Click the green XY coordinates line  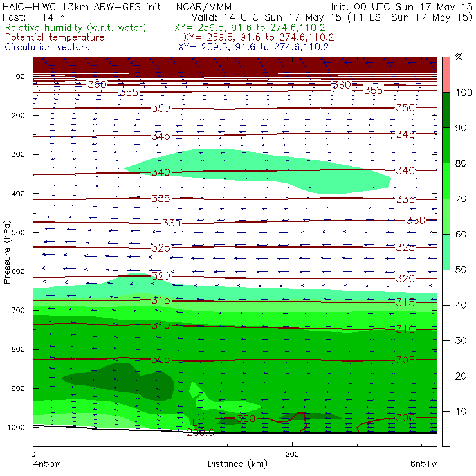tap(250, 28)
